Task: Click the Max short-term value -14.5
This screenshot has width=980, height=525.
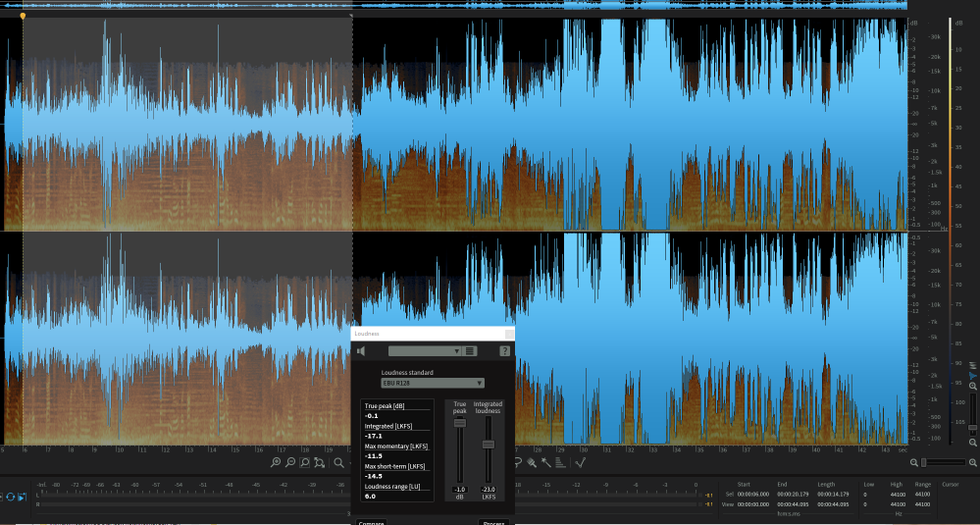Action: (x=374, y=476)
